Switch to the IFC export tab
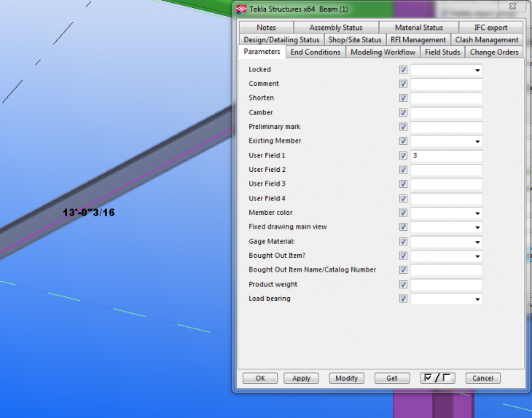Viewport: 532px width, 418px height. 490,28
